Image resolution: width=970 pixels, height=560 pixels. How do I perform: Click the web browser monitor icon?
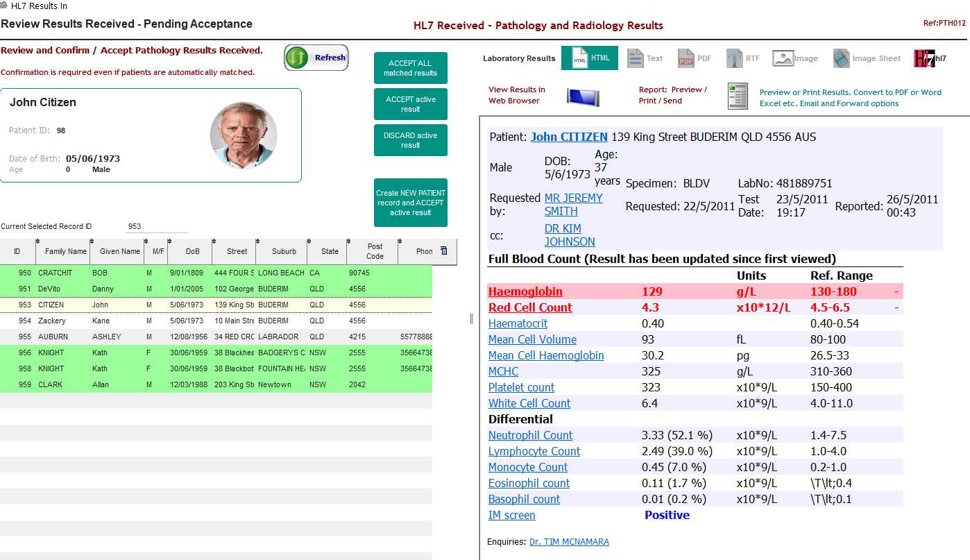[x=583, y=96]
